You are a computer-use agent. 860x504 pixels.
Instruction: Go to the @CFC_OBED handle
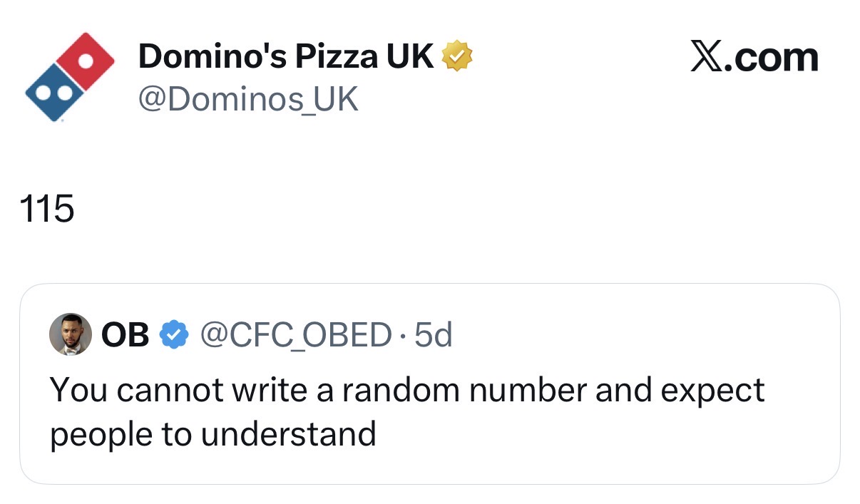[x=296, y=334]
